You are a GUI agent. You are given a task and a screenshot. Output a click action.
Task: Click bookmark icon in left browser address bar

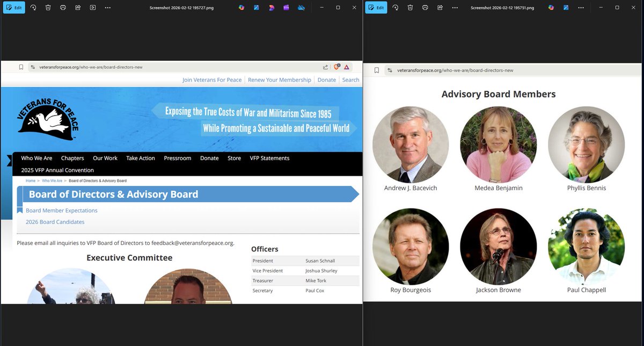(x=21, y=67)
